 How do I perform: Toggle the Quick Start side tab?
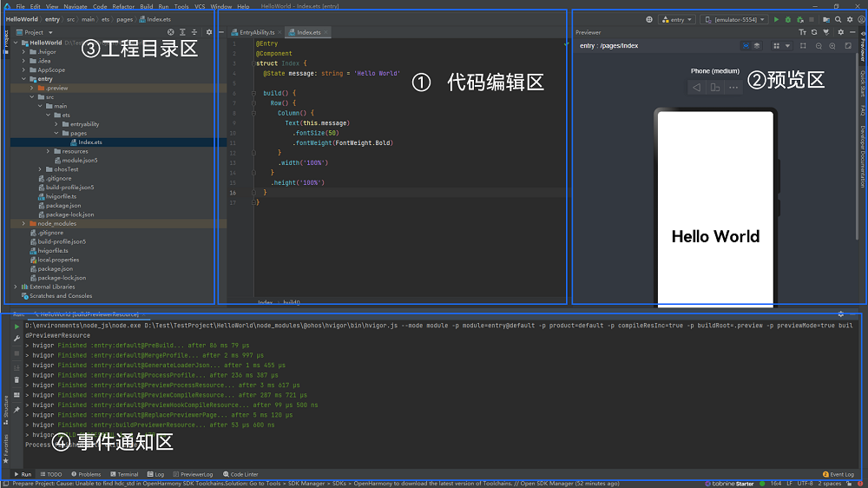point(863,83)
